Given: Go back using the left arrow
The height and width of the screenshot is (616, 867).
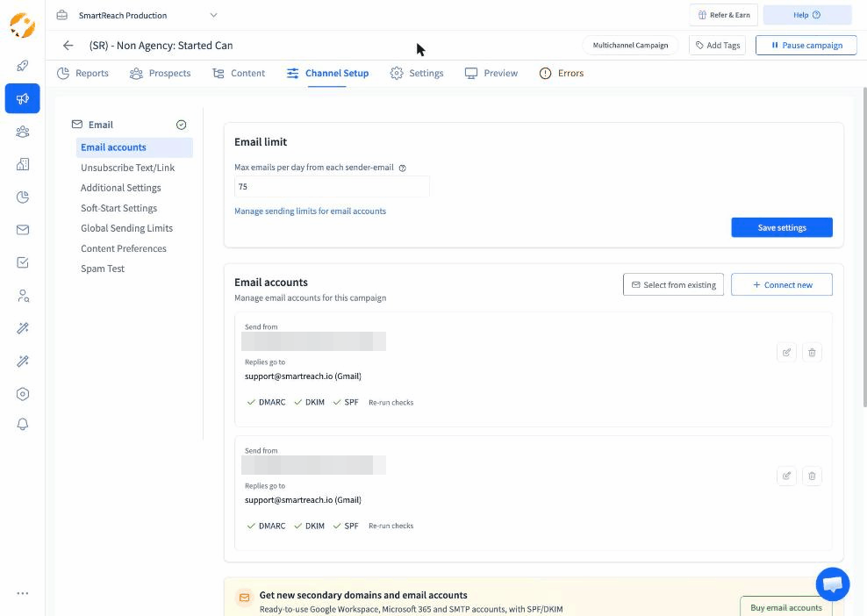Looking at the screenshot, I should 68,46.
